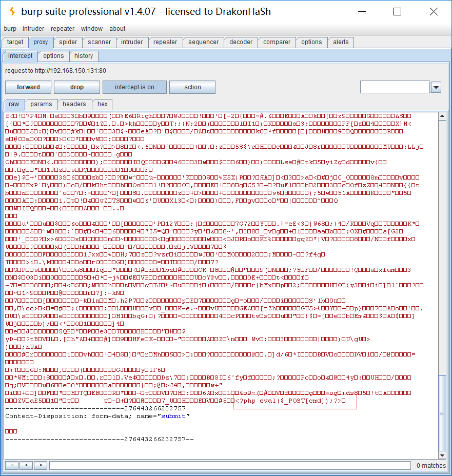The image size is (452, 476).
Task: Minimize the Burp Suite window
Action: (362, 11)
